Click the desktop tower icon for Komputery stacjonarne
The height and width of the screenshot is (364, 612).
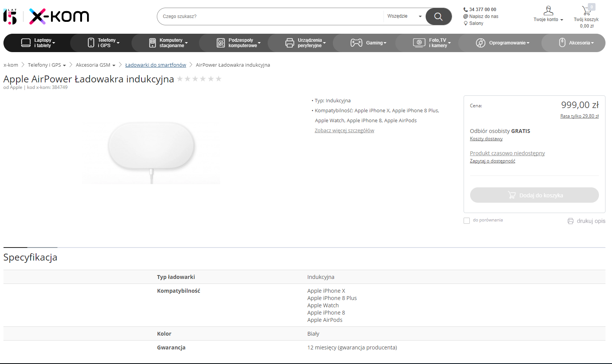153,43
